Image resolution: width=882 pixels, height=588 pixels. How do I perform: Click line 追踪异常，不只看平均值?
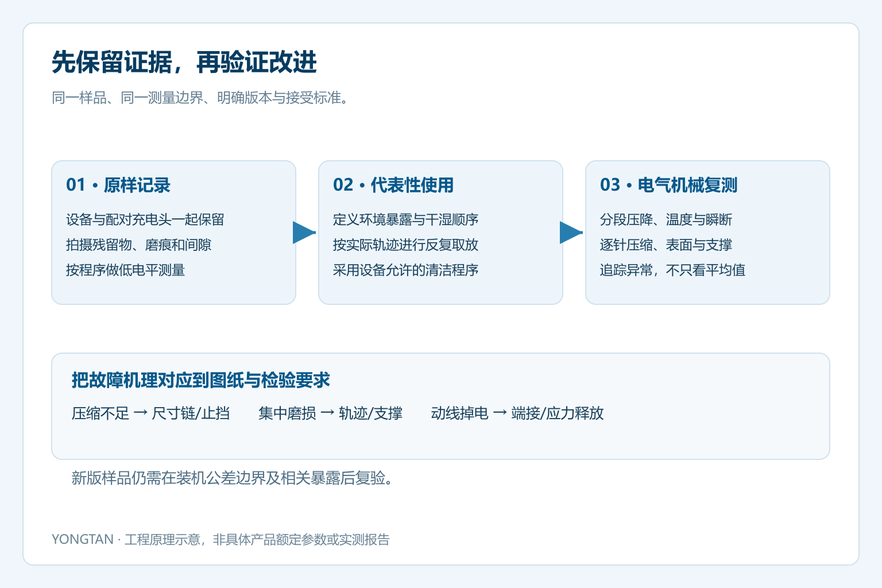pos(672,270)
